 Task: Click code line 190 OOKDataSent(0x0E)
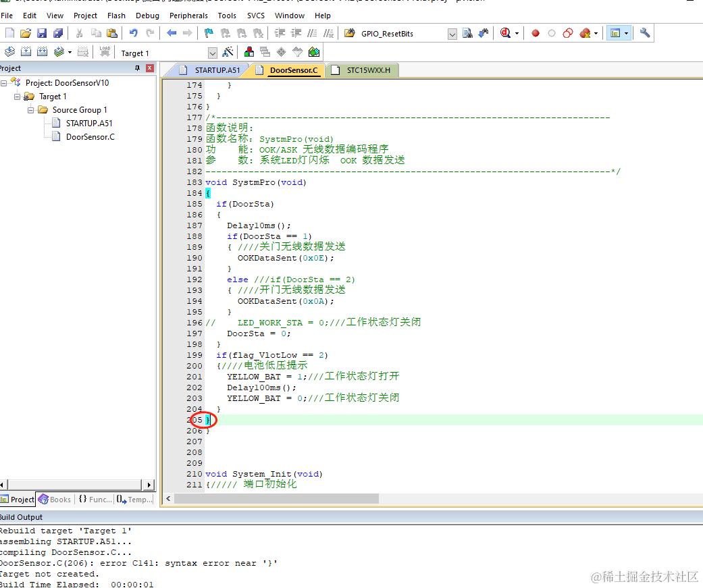[x=286, y=258]
